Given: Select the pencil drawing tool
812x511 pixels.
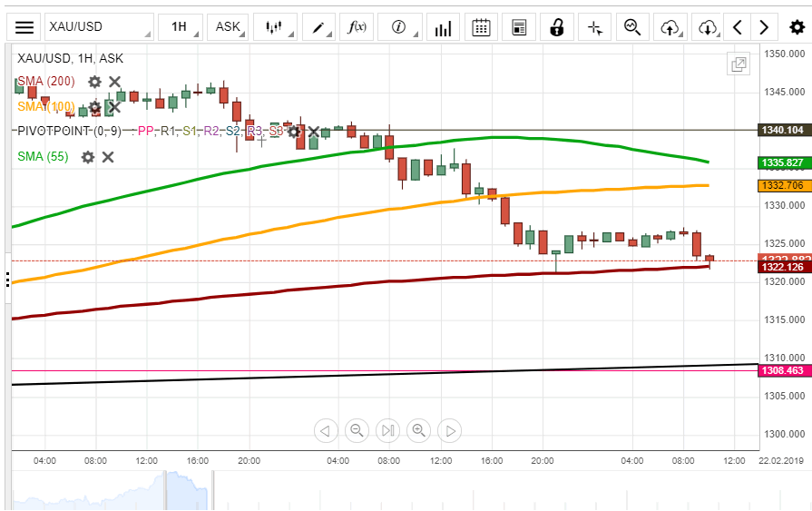Looking at the screenshot, I should (x=319, y=27).
